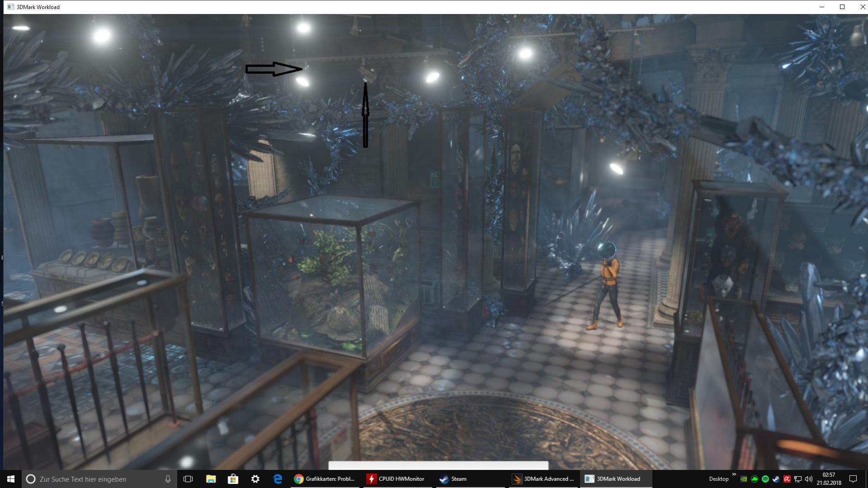Screen dimensions: 868x488
Task: Switch to CPUID HWMonitor taskbar window
Action: pyautogui.click(x=398, y=479)
